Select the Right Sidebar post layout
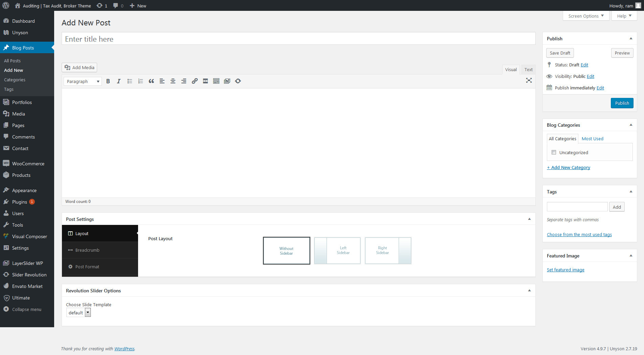644x355 pixels. pyautogui.click(x=388, y=251)
